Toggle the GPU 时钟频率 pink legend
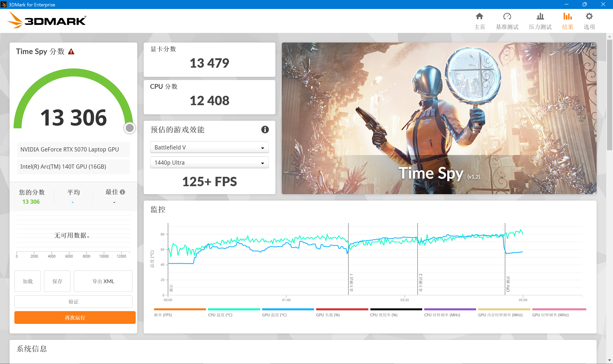 click(559, 313)
